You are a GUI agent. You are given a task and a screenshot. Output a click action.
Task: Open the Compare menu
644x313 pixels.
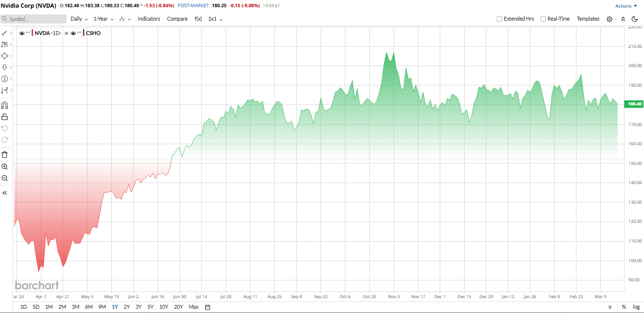(177, 19)
